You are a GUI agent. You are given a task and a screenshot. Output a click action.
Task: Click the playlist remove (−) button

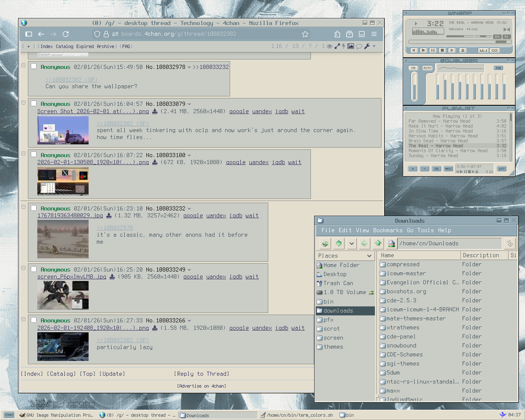click(x=425, y=169)
